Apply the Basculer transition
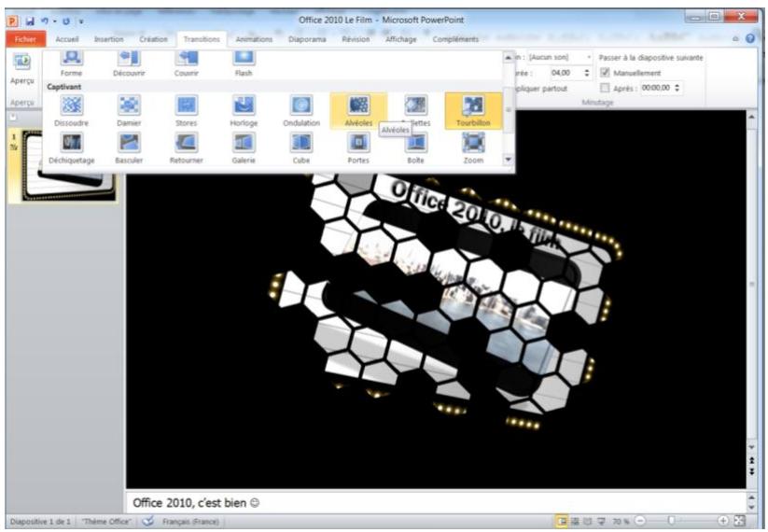Viewport: 768px width, 532px height. click(x=129, y=148)
